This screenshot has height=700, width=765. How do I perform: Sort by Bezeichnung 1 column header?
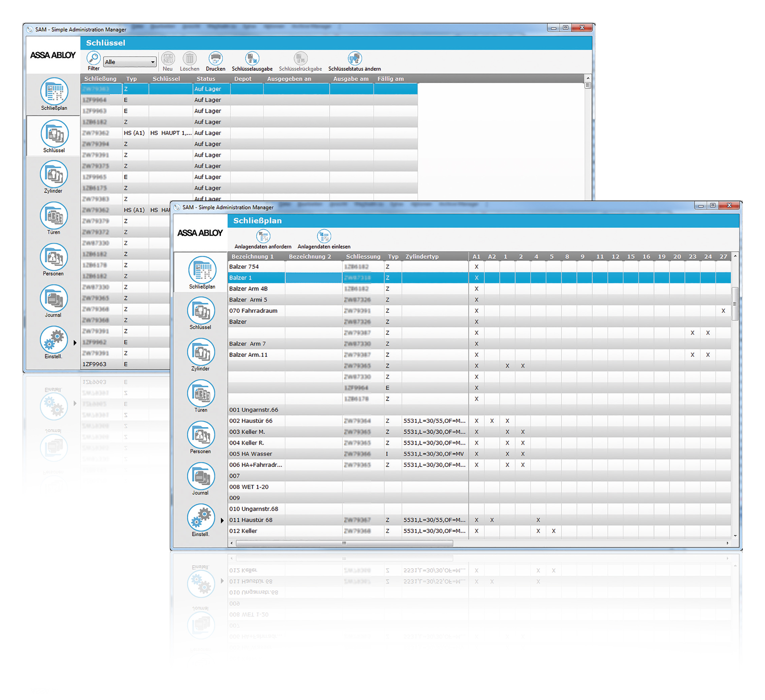click(252, 257)
